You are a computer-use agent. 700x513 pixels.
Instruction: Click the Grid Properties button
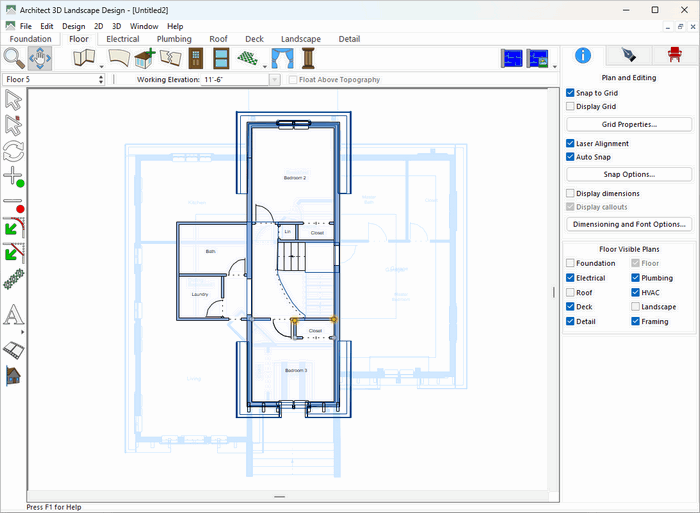point(629,125)
